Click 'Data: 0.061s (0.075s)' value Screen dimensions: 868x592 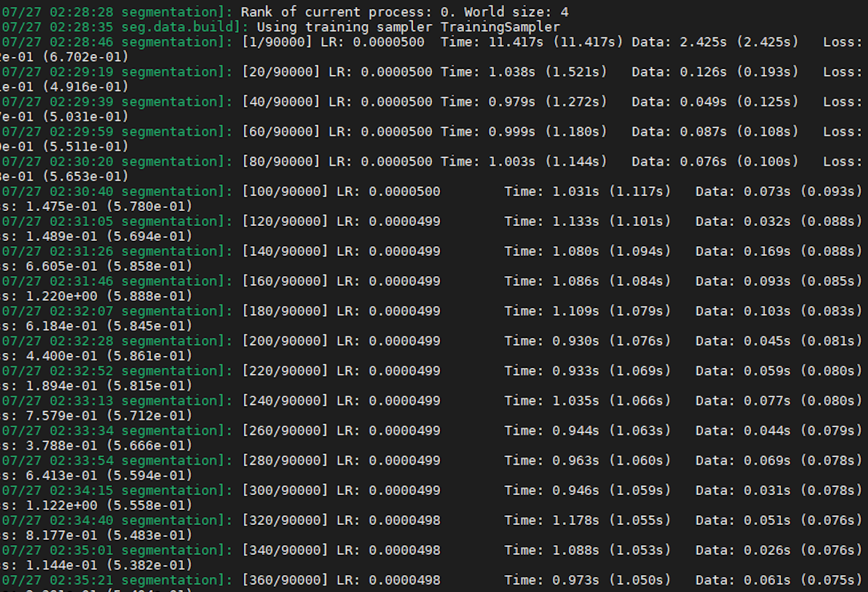coord(779,581)
